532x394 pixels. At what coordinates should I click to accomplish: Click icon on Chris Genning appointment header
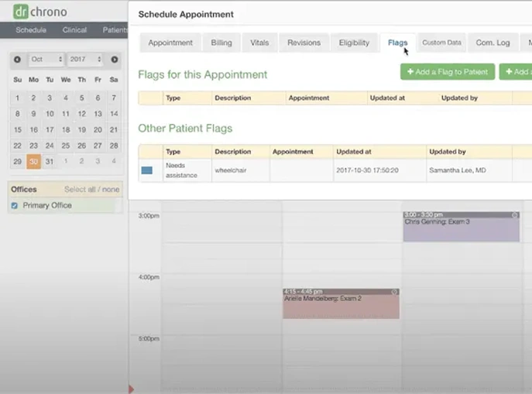pyautogui.click(x=515, y=214)
